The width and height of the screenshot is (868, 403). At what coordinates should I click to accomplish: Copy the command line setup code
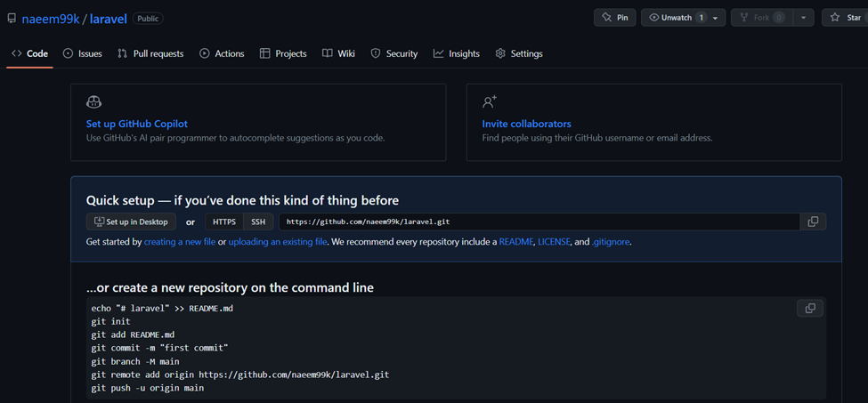(x=810, y=309)
